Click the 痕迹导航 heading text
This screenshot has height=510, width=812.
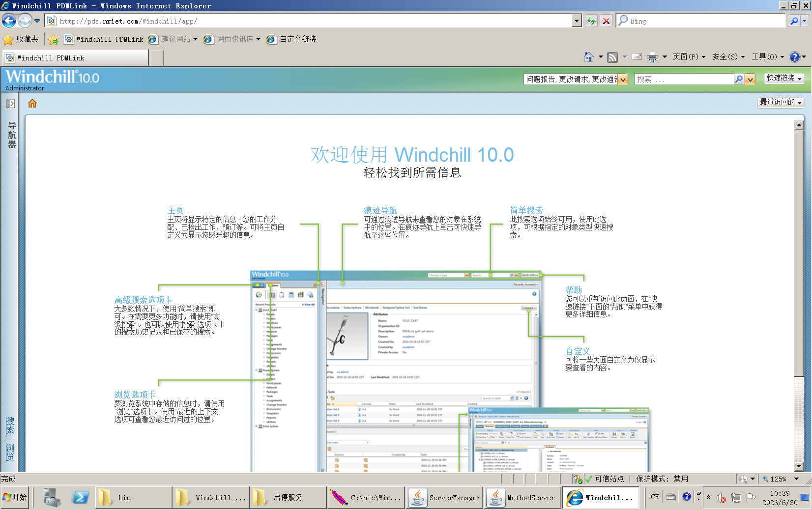(x=380, y=210)
